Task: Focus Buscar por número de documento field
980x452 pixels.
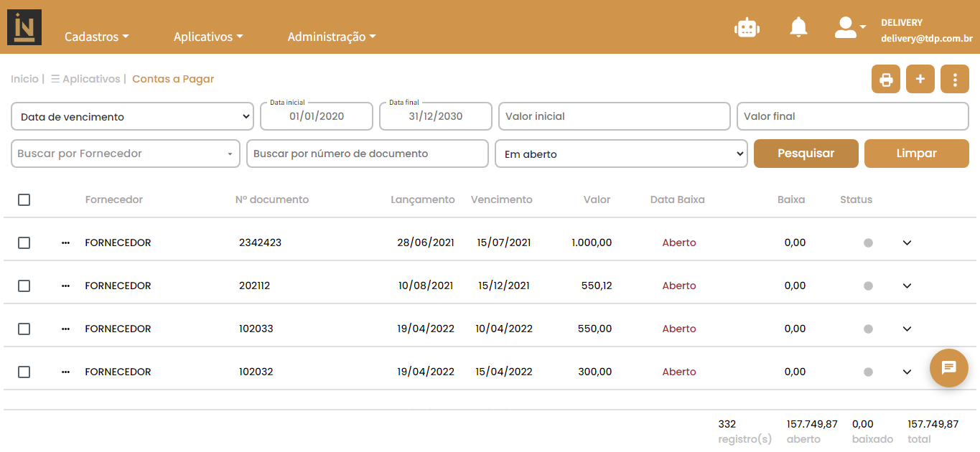Action: (368, 154)
